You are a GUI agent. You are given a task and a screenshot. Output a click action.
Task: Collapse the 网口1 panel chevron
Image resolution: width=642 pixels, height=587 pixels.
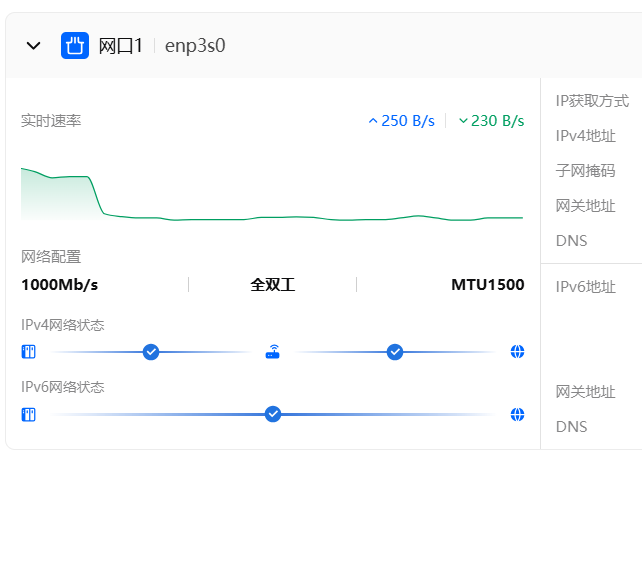pyautogui.click(x=33, y=46)
